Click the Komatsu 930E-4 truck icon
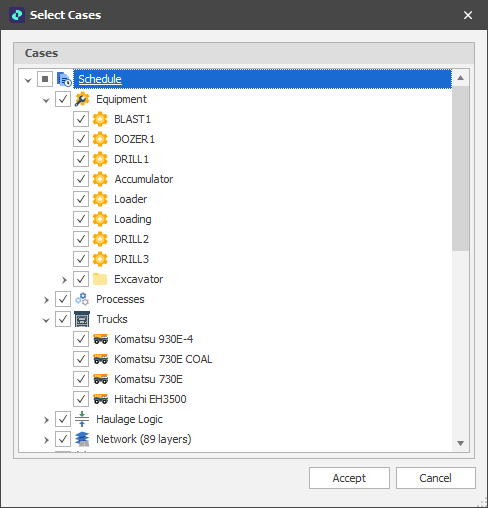Screen dimensions: 488x508 click(100, 339)
